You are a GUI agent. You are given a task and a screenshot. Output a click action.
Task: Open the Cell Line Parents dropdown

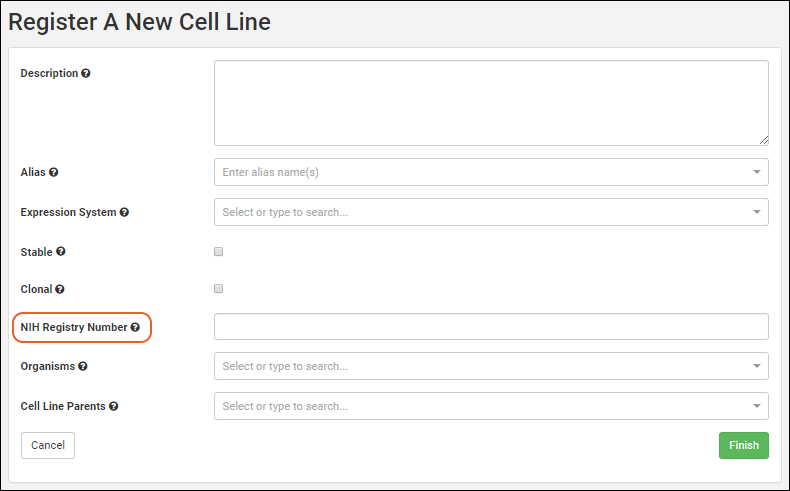tap(756, 406)
